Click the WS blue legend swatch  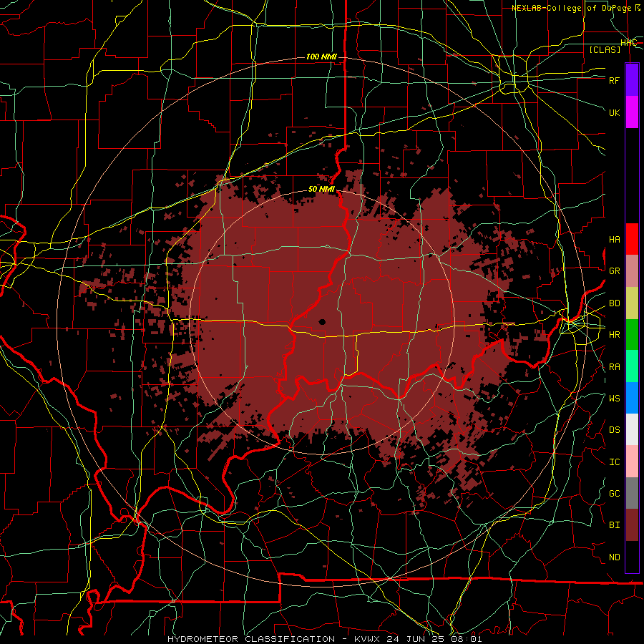632,398
